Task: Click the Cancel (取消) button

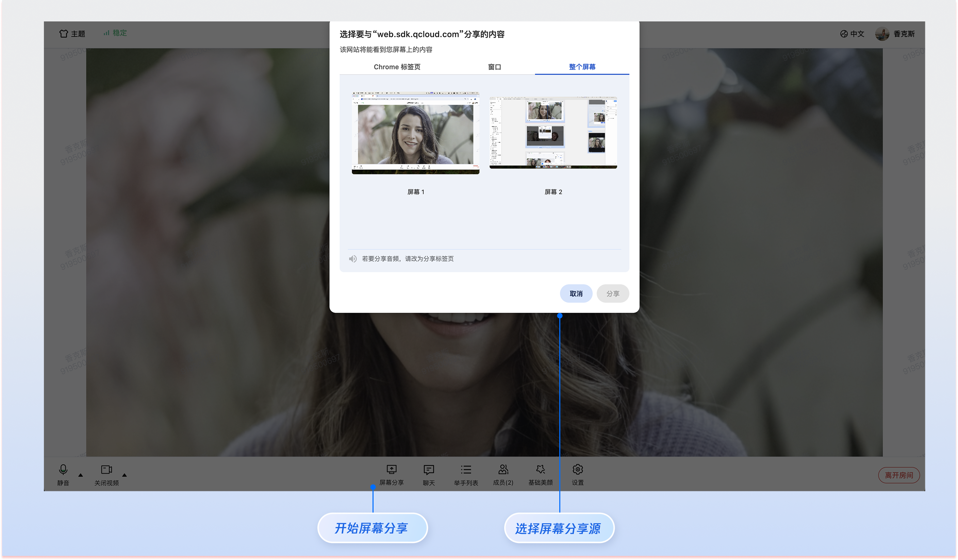Action: coord(576,293)
